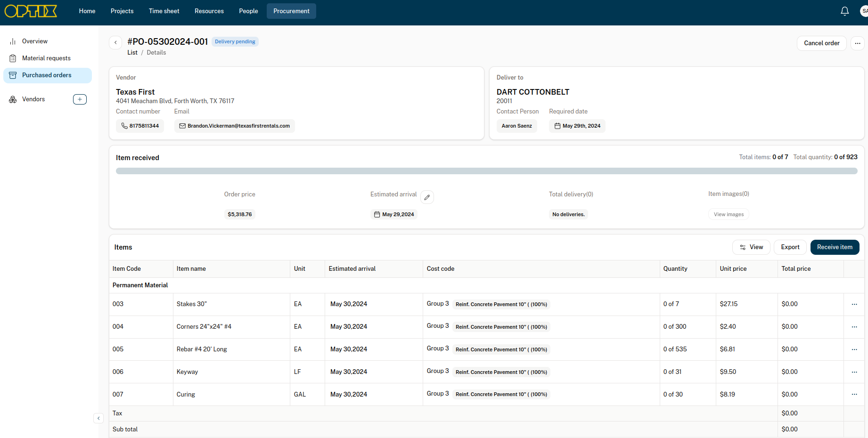This screenshot has height=438, width=868.
Task: Click the plus icon next to Vendors
Action: pyautogui.click(x=80, y=99)
